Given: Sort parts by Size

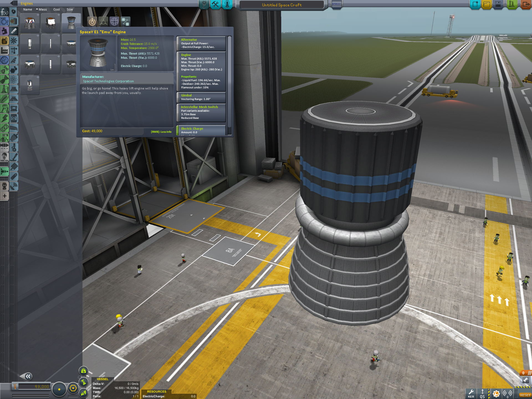Looking at the screenshot, I should point(70,9).
